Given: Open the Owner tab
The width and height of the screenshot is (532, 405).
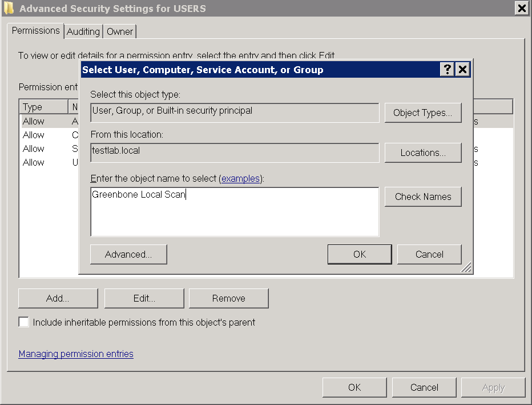Looking at the screenshot, I should [x=120, y=32].
